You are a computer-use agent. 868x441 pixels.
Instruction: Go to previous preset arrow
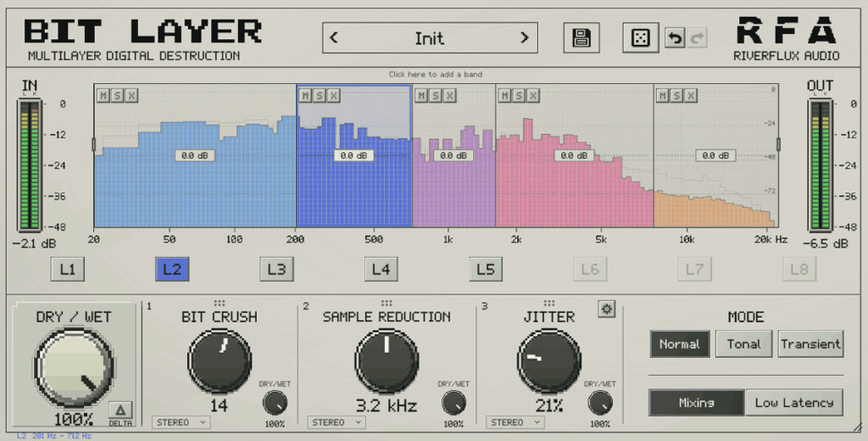333,37
